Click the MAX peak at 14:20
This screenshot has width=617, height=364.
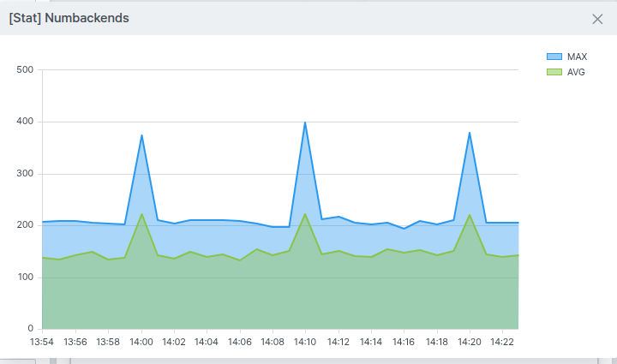[x=470, y=133]
